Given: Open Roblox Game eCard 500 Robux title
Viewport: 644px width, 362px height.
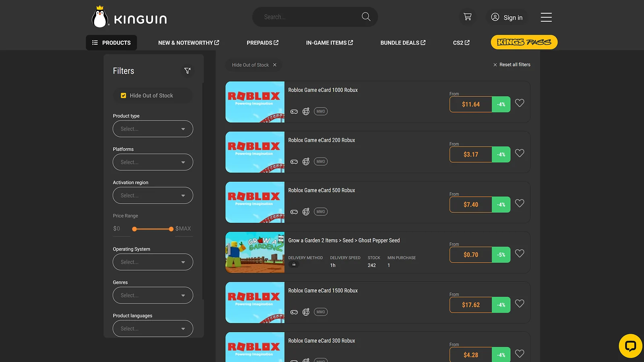Looking at the screenshot, I should click(x=322, y=190).
